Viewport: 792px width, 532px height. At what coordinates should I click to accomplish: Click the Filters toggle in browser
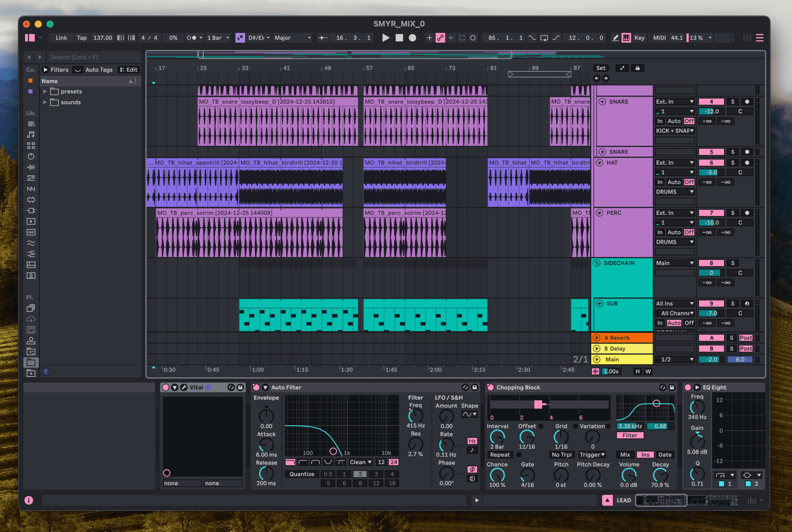coord(55,70)
